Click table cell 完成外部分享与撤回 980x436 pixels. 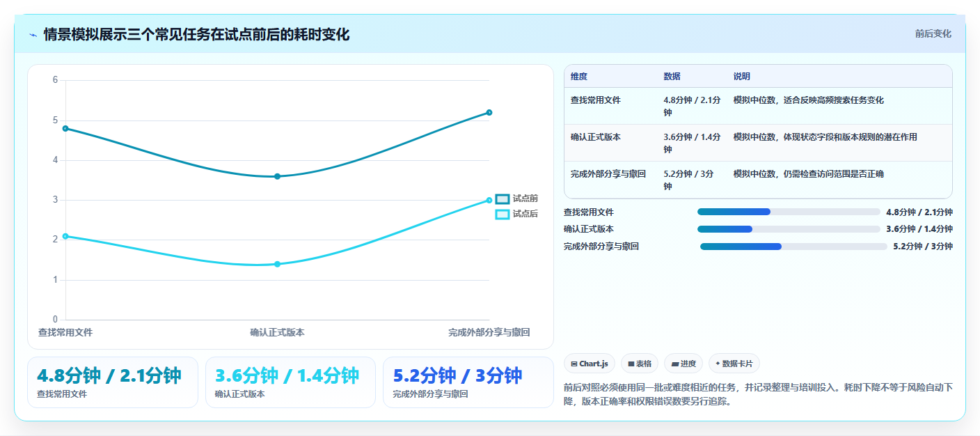[608, 174]
